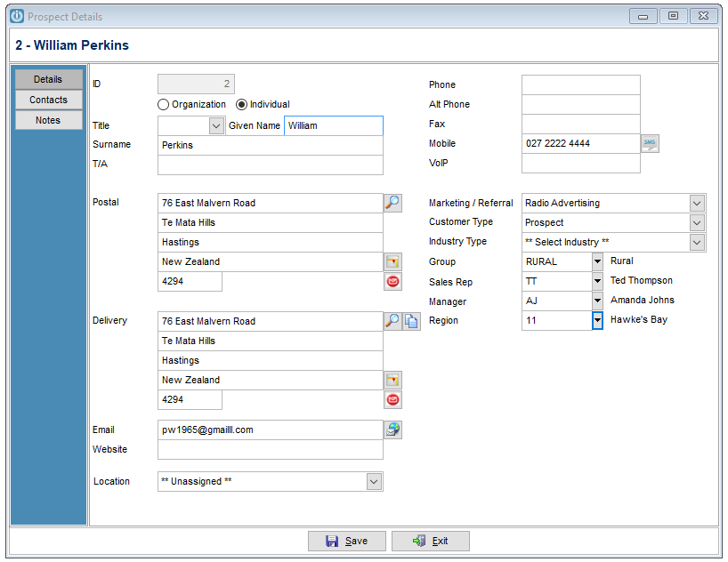Click the Group code field RURAL
Image resolution: width=728 pixels, height=562 pixels.
(557, 261)
